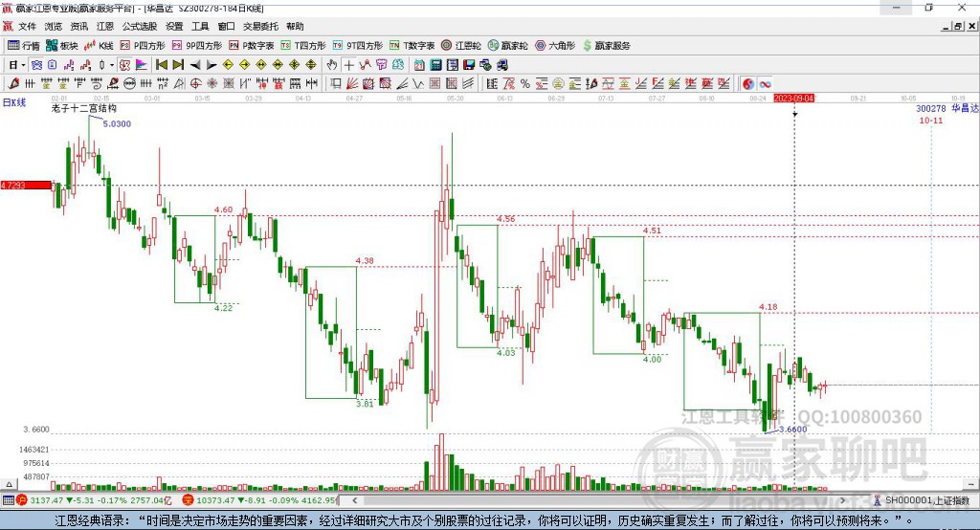
Task: Switch to the K线 chart view
Action: [99, 46]
